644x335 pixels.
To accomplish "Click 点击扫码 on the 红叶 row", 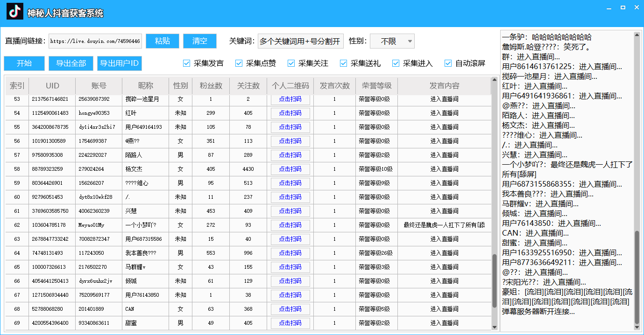I will pyautogui.click(x=290, y=113).
